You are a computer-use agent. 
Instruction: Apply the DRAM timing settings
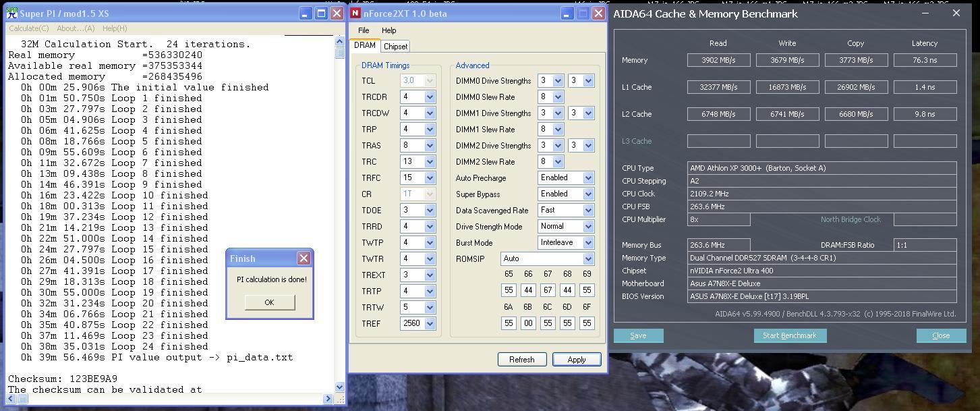point(577,360)
